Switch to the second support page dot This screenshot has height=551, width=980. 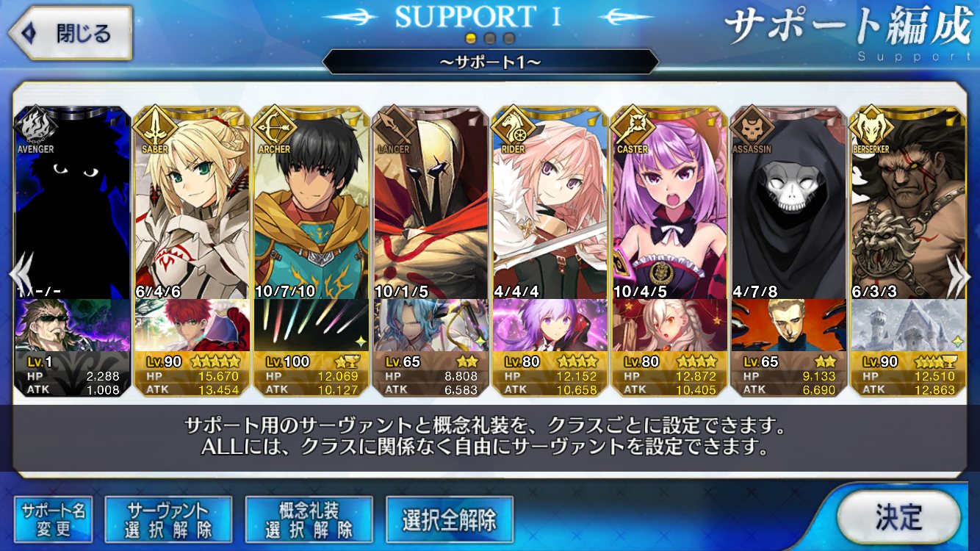pyautogui.click(x=490, y=38)
